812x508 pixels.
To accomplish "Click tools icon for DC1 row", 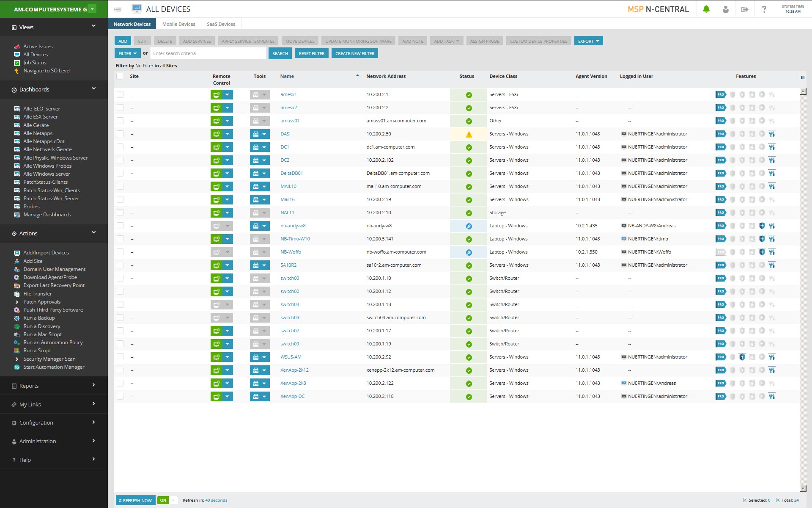I will click(255, 147).
